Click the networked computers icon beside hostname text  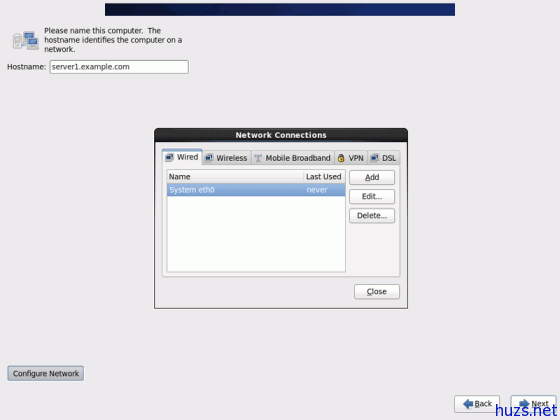(26, 40)
